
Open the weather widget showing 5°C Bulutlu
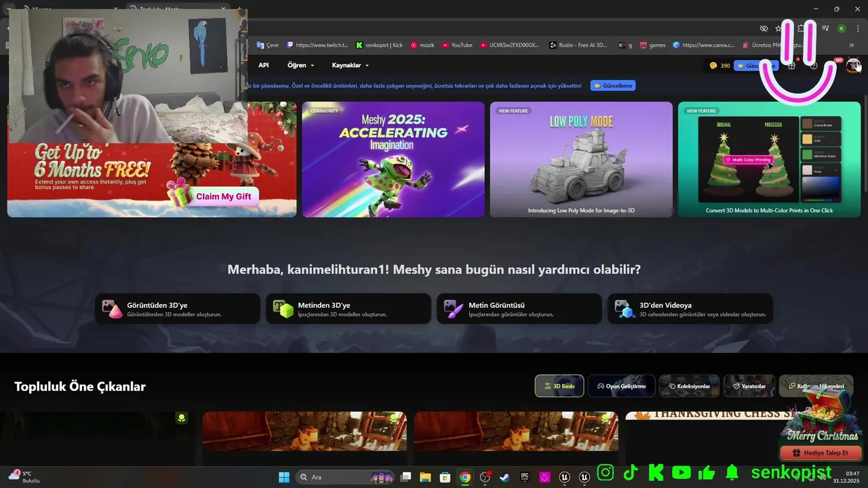(24, 476)
